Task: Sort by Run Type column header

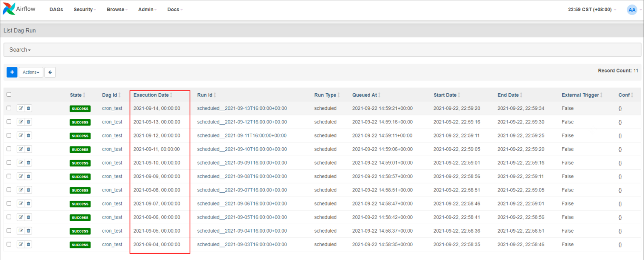Action: (327, 95)
